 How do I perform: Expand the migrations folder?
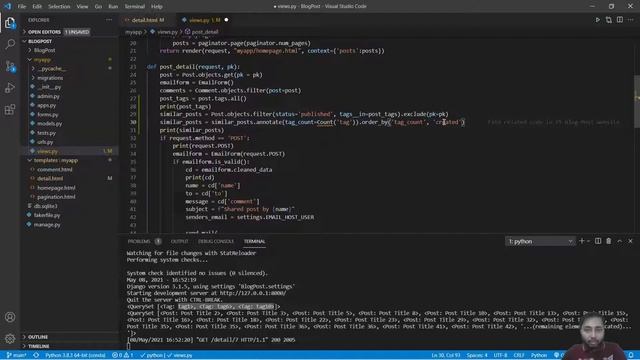pyautogui.click(x=69, y=78)
